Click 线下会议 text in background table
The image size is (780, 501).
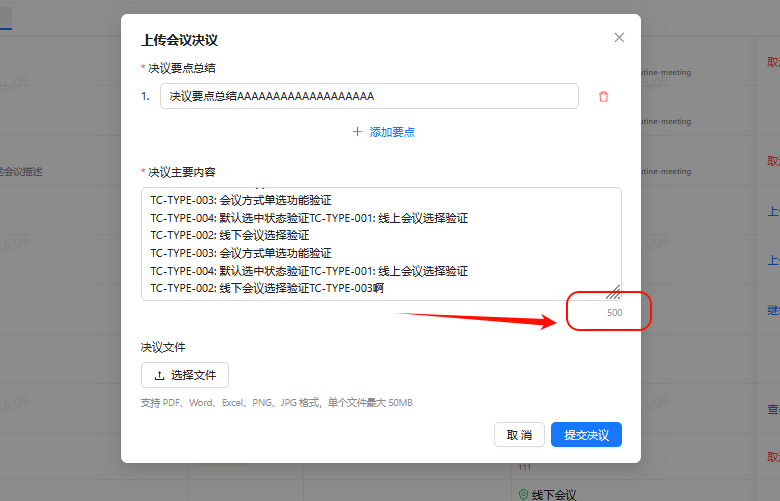[x=554, y=495]
